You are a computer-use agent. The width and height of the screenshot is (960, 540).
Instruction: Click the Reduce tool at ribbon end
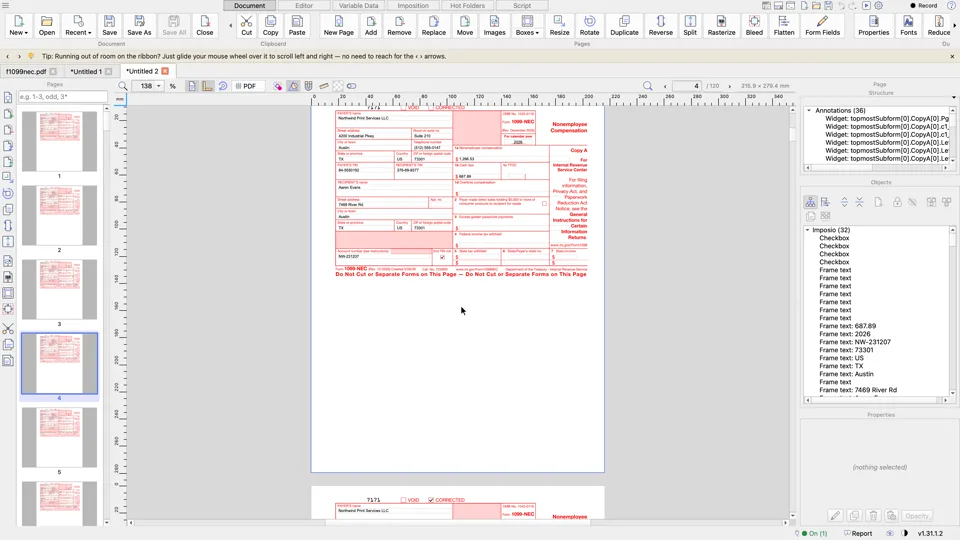pyautogui.click(x=939, y=26)
